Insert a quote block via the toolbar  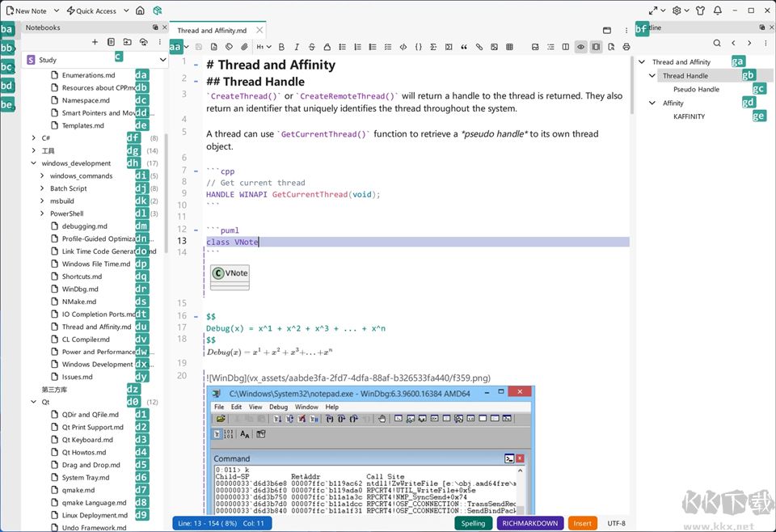pyautogui.click(x=464, y=47)
